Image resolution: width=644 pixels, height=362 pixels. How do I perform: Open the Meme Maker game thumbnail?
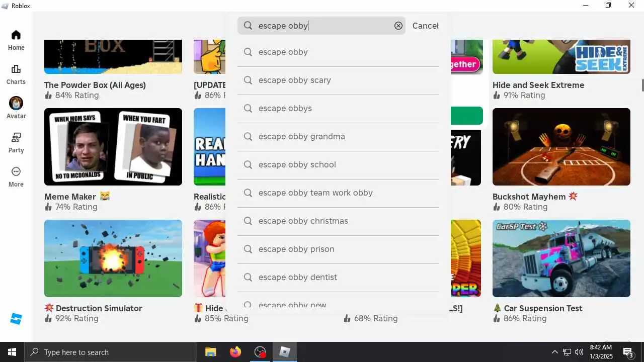click(x=113, y=147)
